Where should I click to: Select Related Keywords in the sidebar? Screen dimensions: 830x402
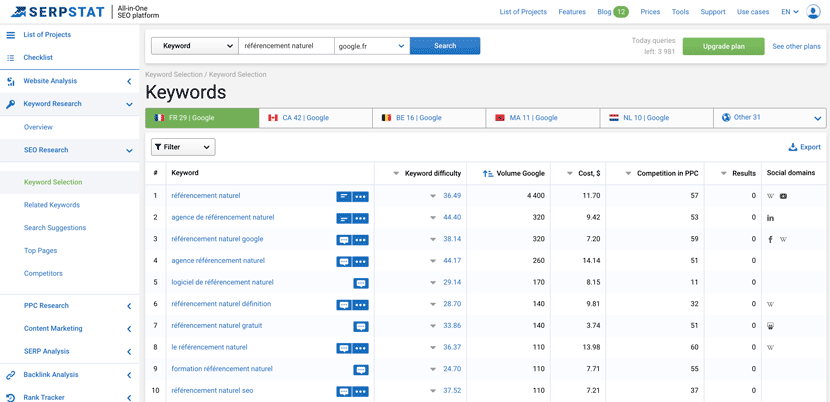[x=52, y=205]
